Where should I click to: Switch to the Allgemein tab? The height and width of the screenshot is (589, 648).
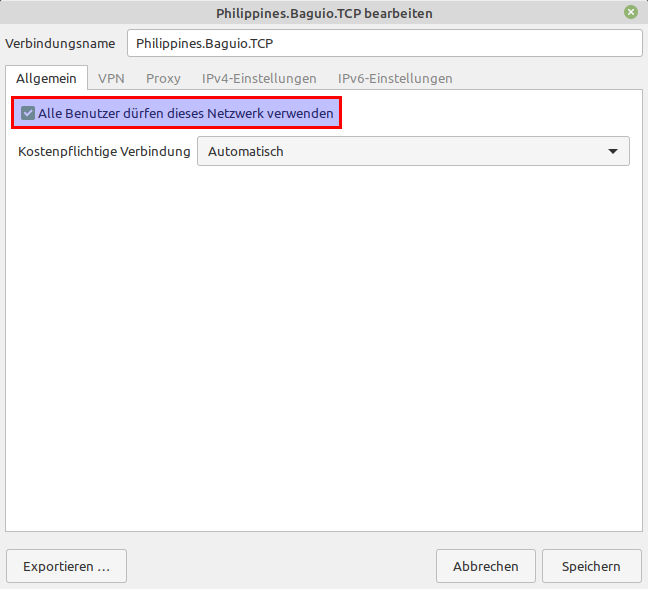point(46,78)
